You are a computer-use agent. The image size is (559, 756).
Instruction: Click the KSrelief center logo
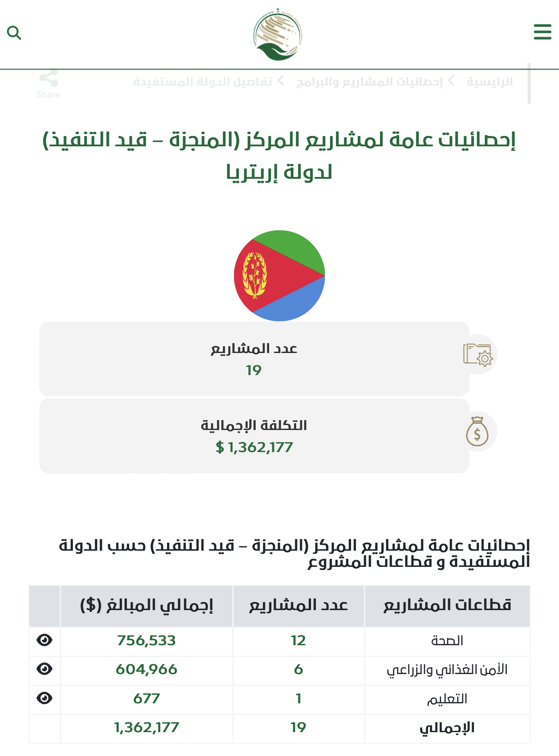(278, 35)
